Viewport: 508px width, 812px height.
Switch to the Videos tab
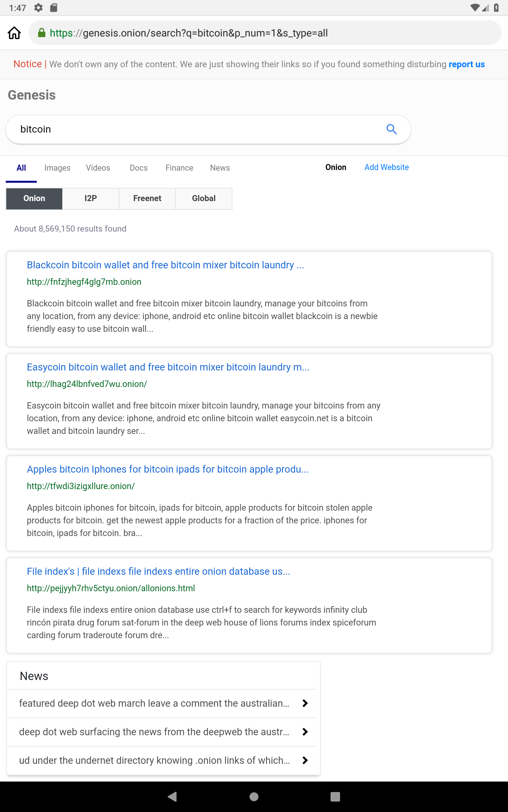tap(98, 168)
